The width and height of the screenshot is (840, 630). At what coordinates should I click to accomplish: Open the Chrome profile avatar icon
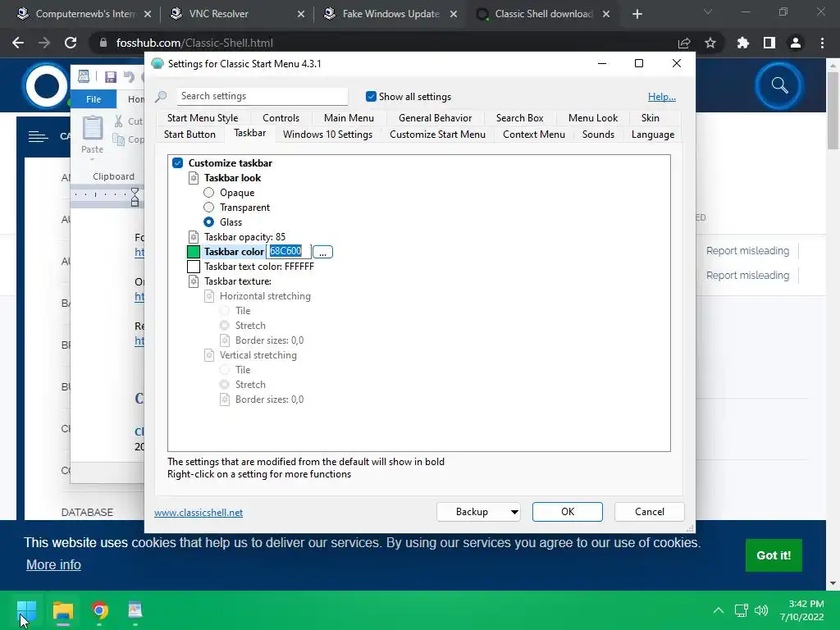(796, 43)
